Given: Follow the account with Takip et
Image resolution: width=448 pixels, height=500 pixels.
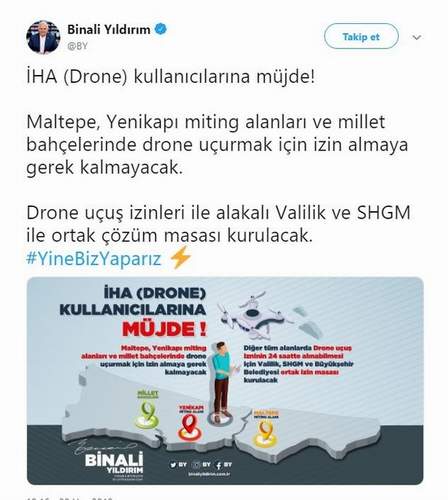Looking at the screenshot, I should (361, 36).
